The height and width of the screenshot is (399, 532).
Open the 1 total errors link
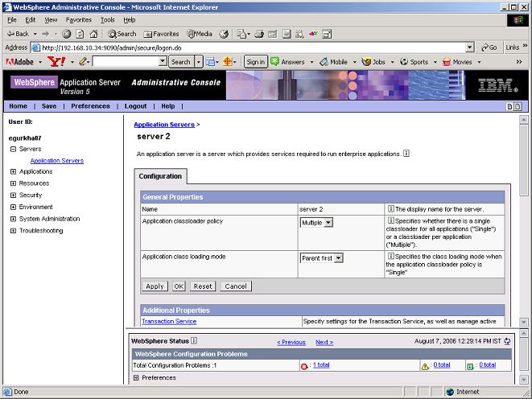pyautogui.click(x=321, y=364)
